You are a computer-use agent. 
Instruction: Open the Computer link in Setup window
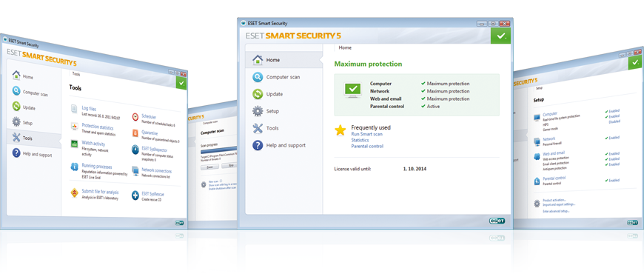(x=550, y=114)
